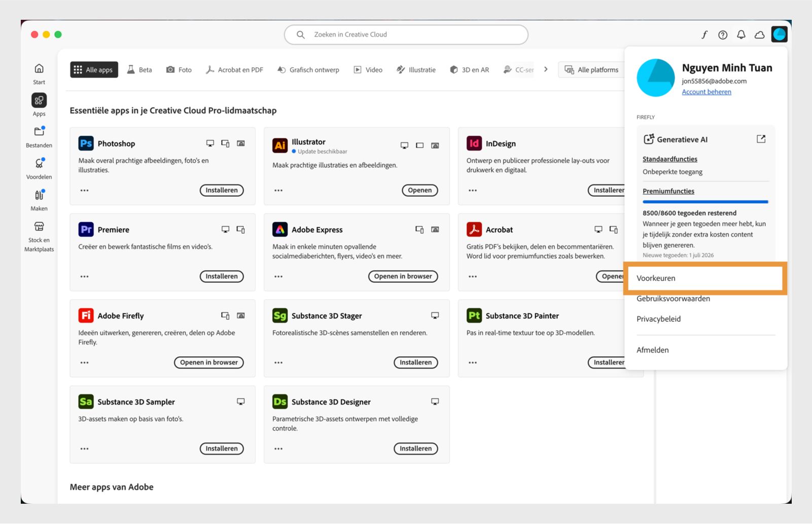This screenshot has height=524, width=812.
Task: Choose Afmelden to sign out
Action: click(652, 350)
